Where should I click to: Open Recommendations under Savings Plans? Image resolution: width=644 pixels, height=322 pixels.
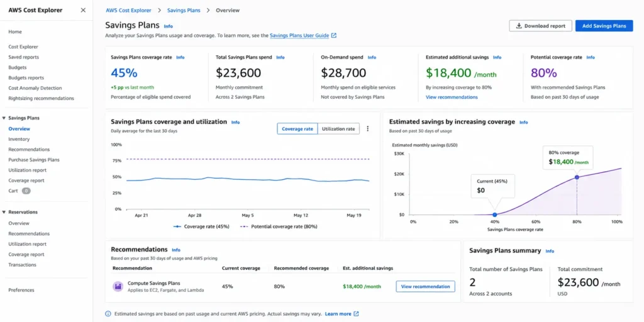29,150
